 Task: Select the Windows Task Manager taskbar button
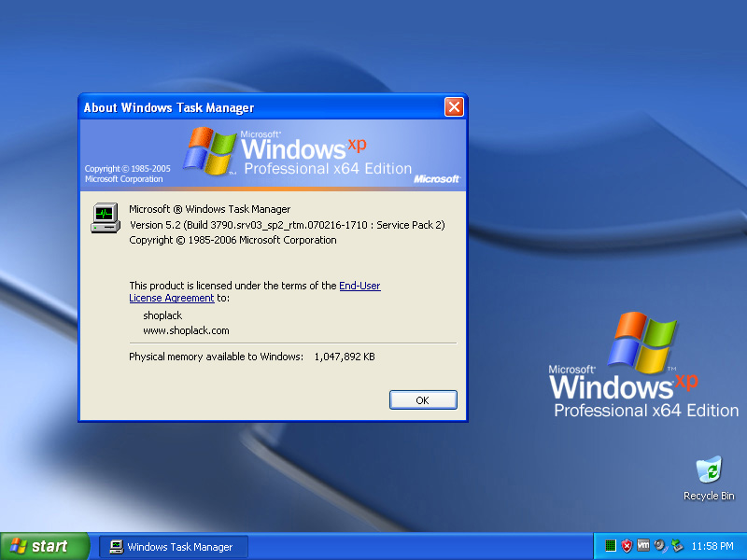point(174,547)
